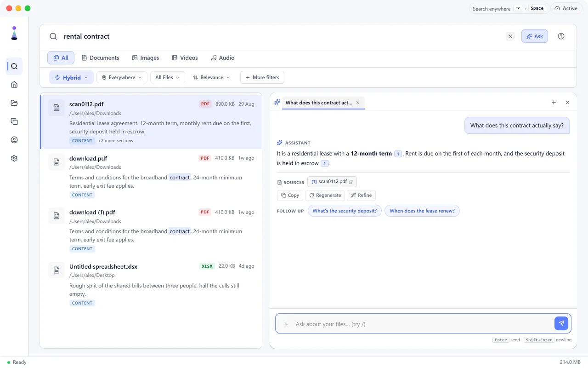Click the user message bubble text

[517, 126]
